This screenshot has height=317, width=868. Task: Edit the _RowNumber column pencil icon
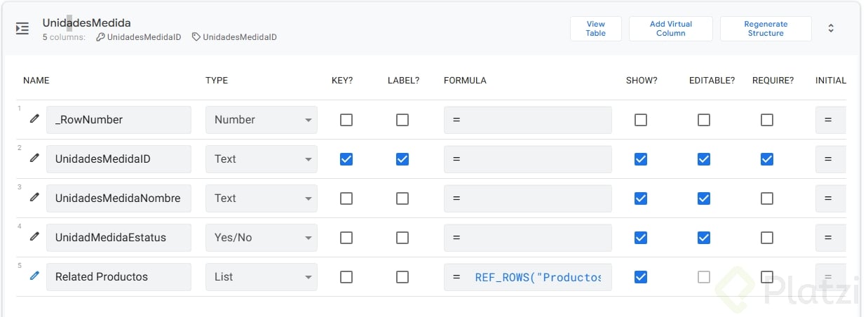pos(34,119)
